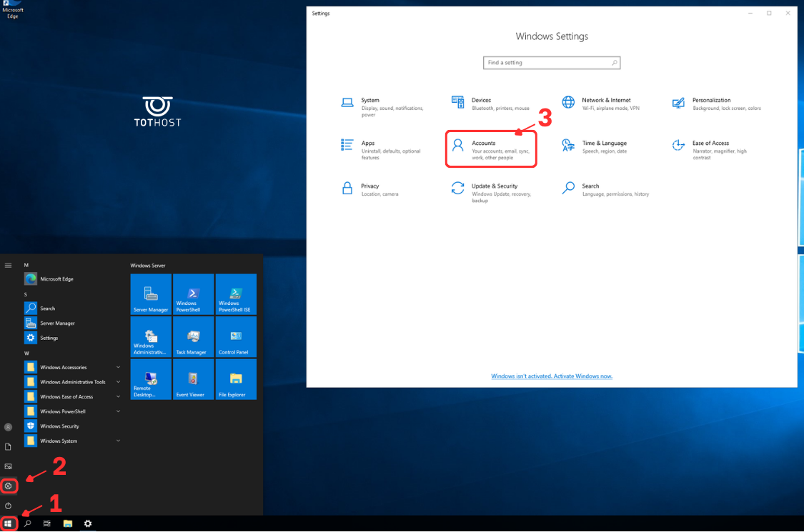This screenshot has height=532, width=804.
Task: Open the user account icon in Start menu
Action: pyautogui.click(x=8, y=427)
